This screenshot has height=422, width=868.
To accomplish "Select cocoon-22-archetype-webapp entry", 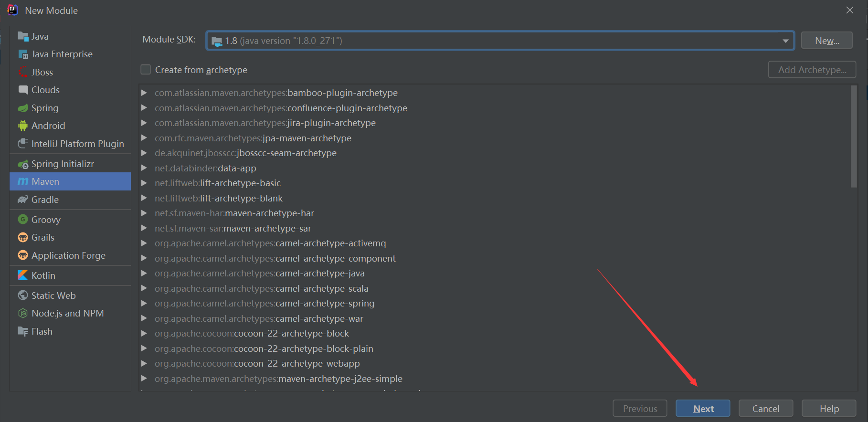I will pos(257,363).
